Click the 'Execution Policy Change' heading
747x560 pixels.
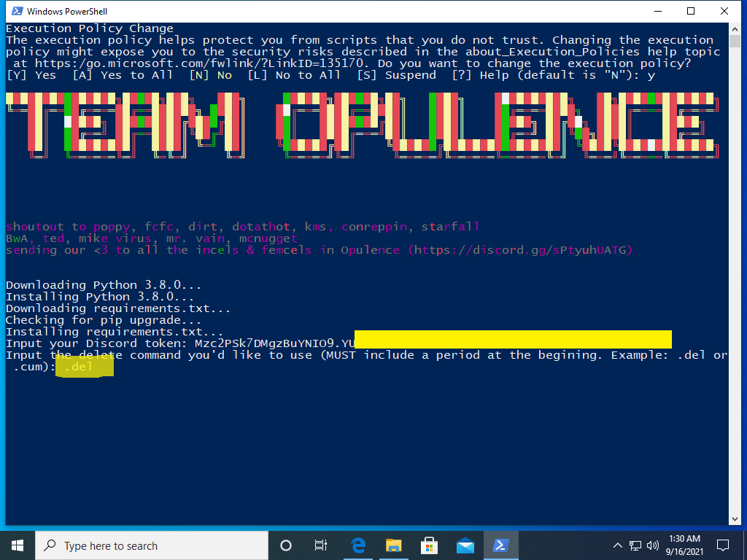(90, 28)
